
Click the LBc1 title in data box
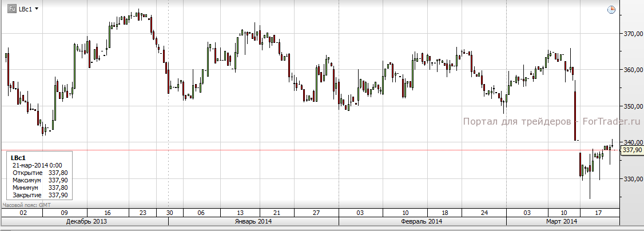click(18, 158)
